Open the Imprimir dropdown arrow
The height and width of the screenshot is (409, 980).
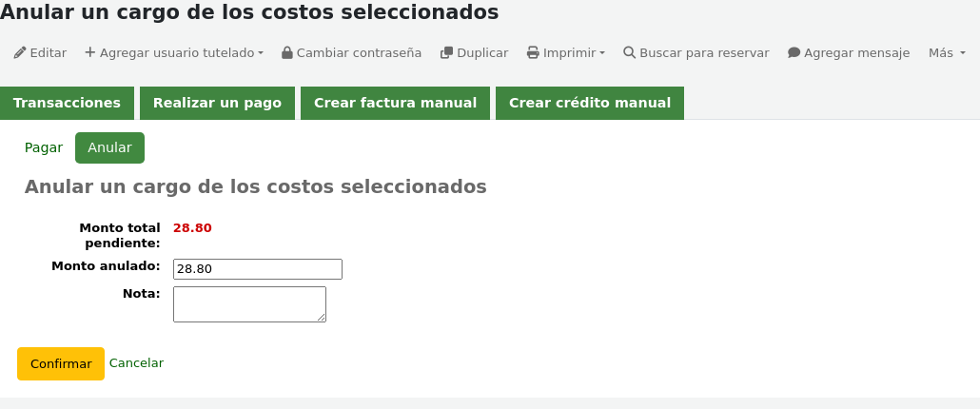(602, 53)
